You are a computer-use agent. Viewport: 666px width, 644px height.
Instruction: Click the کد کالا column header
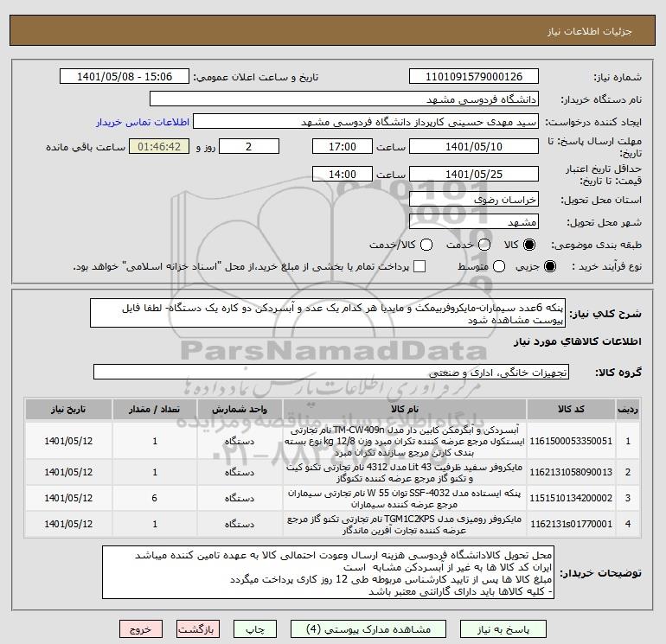pos(571,410)
